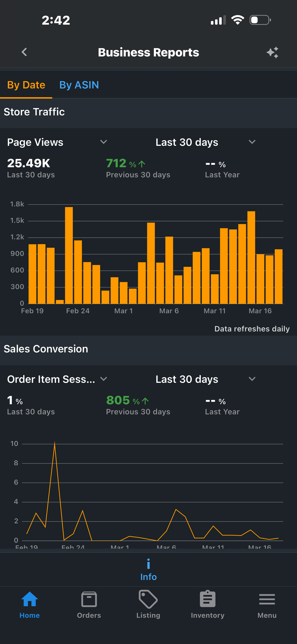Tap the tallest Page Views bar
The height and width of the screenshot is (644, 297).
pos(69,255)
